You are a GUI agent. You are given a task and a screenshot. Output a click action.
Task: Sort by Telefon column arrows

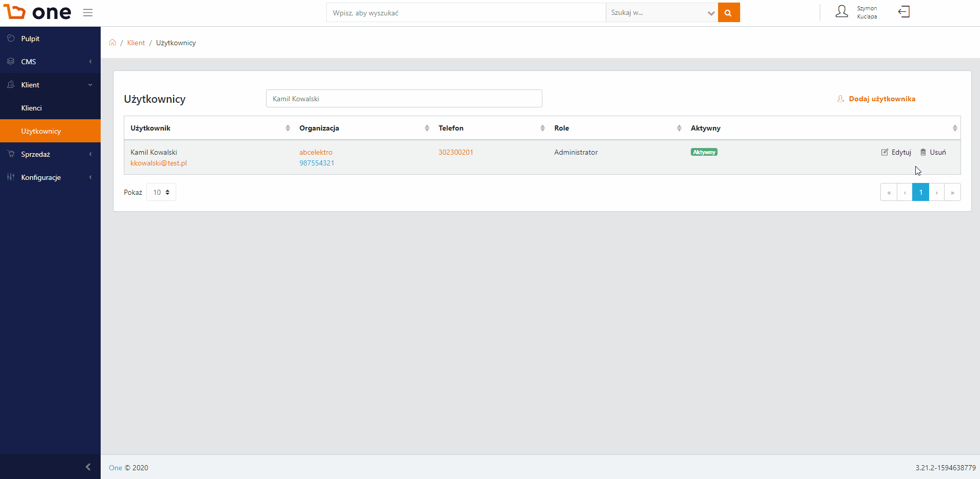click(x=542, y=128)
